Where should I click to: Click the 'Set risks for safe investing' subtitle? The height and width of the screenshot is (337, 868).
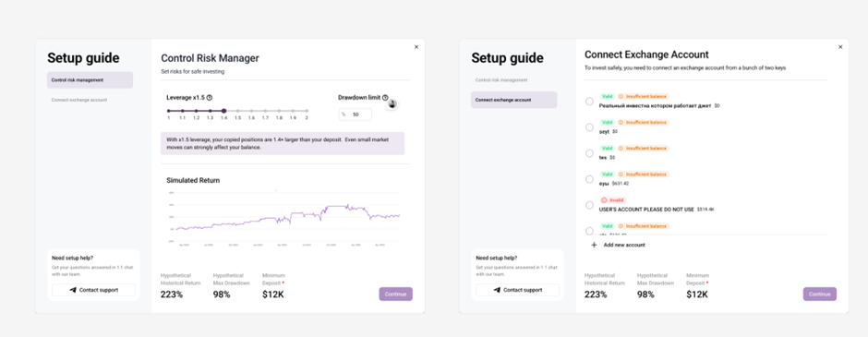[193, 71]
